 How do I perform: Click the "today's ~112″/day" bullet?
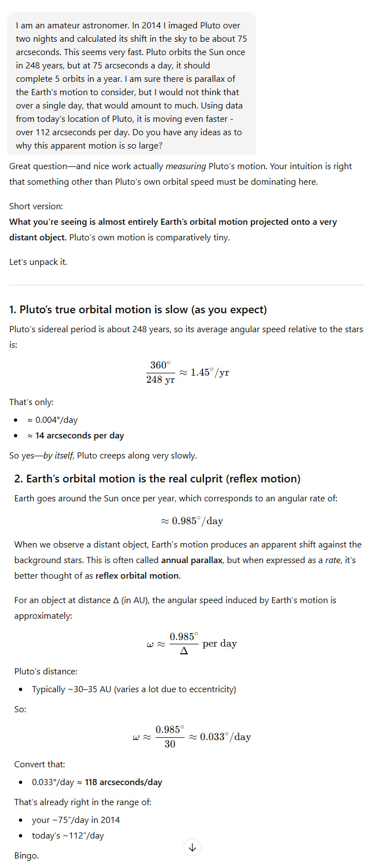coord(67,836)
